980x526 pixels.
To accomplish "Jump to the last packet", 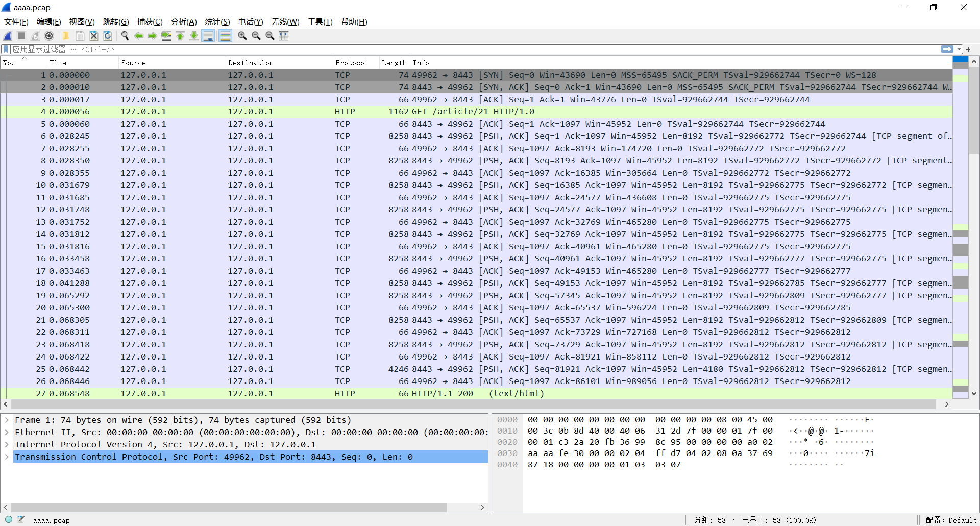I will pyautogui.click(x=194, y=36).
